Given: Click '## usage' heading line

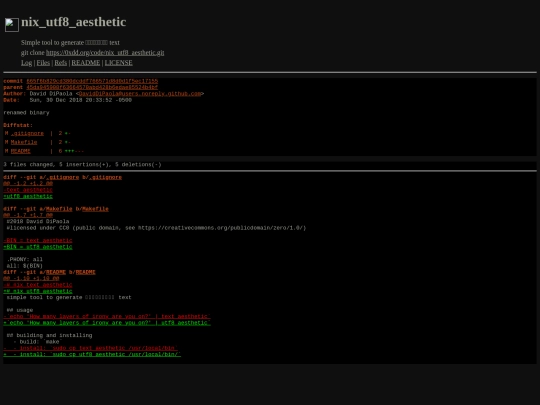Looking at the screenshot, I should click(x=20, y=310).
